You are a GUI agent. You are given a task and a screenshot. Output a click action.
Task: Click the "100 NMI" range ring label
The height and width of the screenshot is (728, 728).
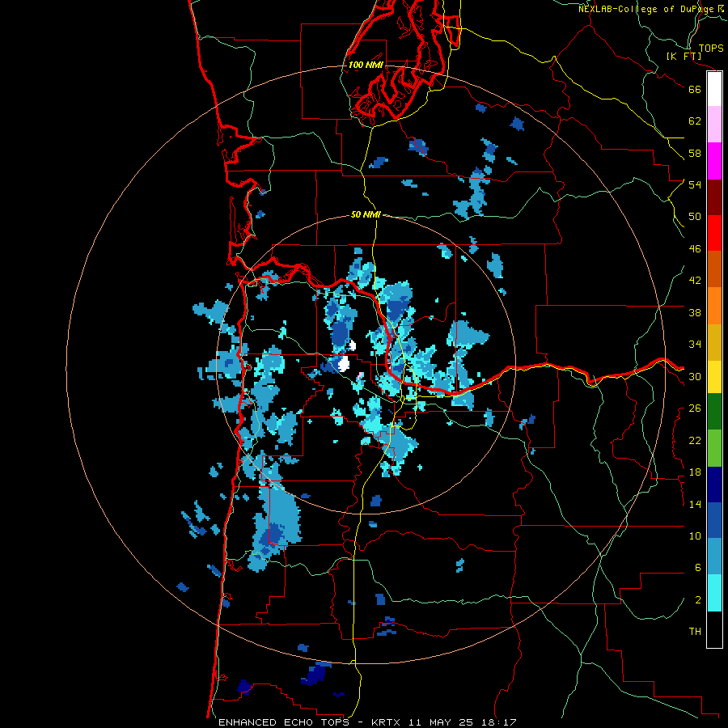366,65
